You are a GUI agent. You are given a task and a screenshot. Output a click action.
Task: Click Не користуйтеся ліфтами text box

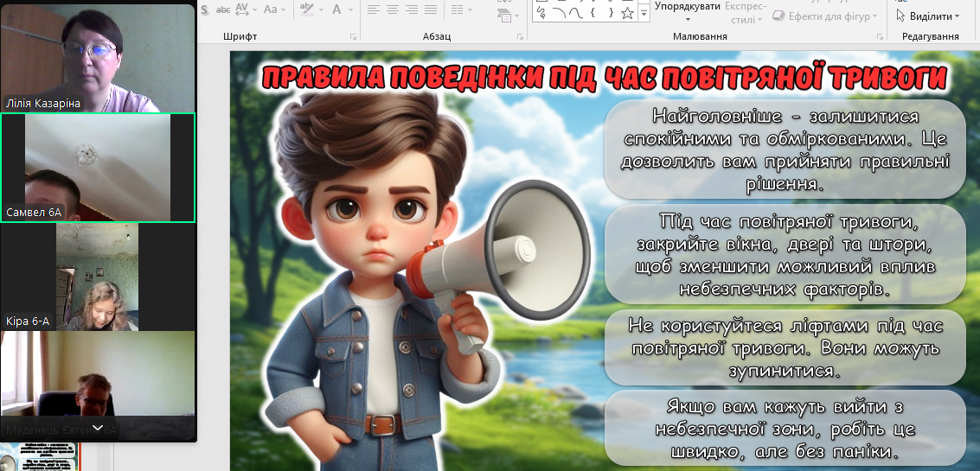[785, 348]
